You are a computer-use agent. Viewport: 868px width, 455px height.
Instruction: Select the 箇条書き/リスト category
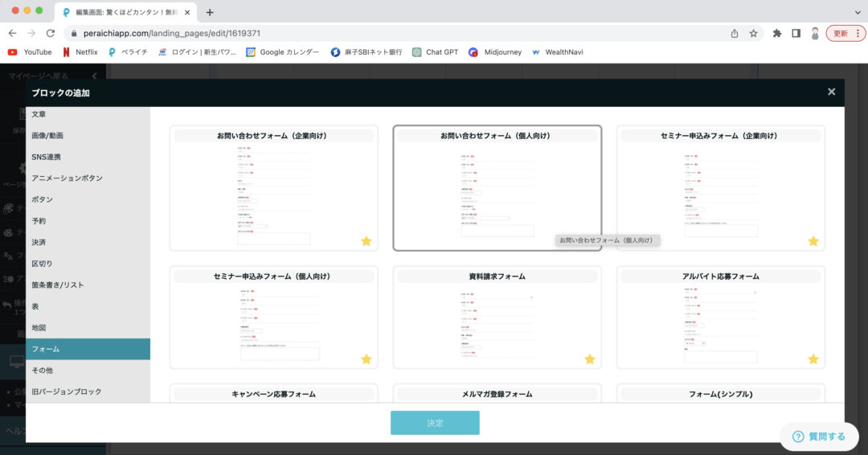(88, 285)
